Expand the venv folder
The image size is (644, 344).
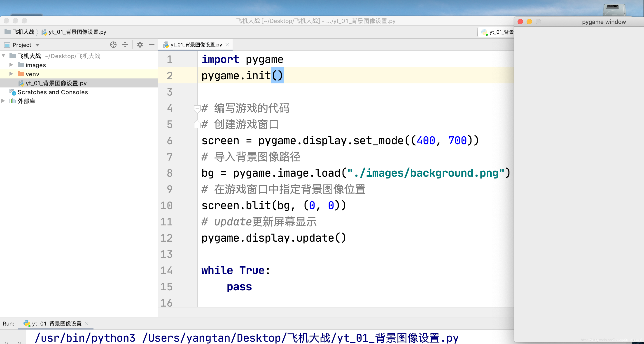pos(11,74)
